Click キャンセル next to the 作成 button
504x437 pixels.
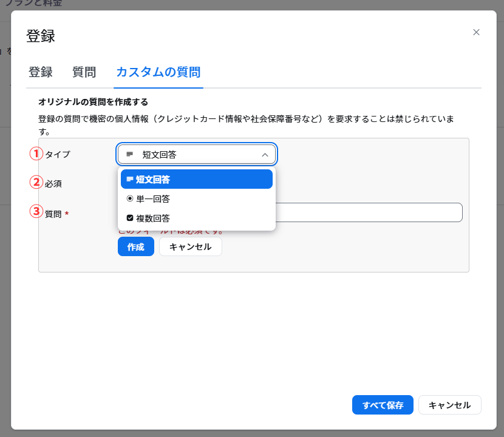tap(190, 246)
